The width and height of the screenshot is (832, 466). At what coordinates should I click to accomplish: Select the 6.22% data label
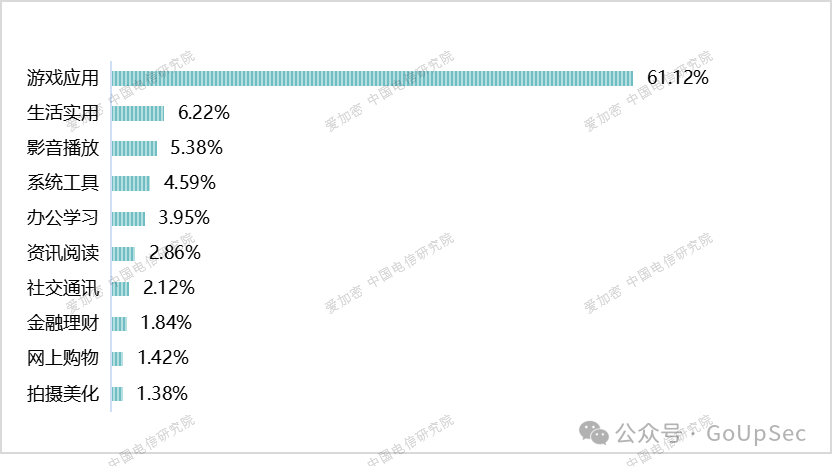pos(203,113)
